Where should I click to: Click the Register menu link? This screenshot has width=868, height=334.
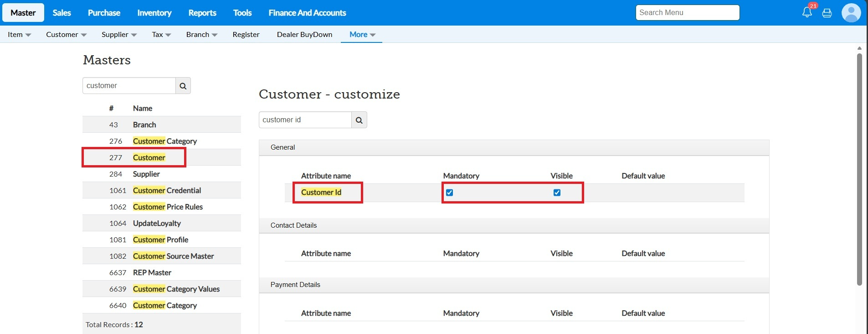246,35
